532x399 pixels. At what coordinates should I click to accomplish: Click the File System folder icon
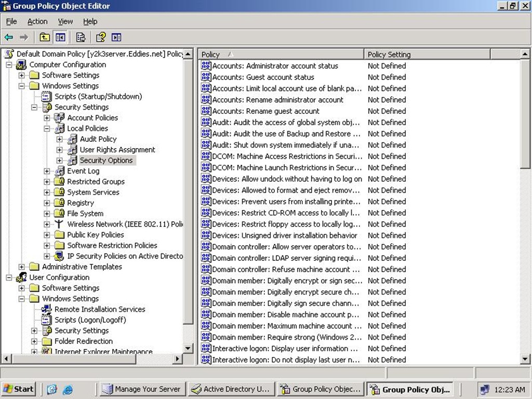click(x=59, y=214)
